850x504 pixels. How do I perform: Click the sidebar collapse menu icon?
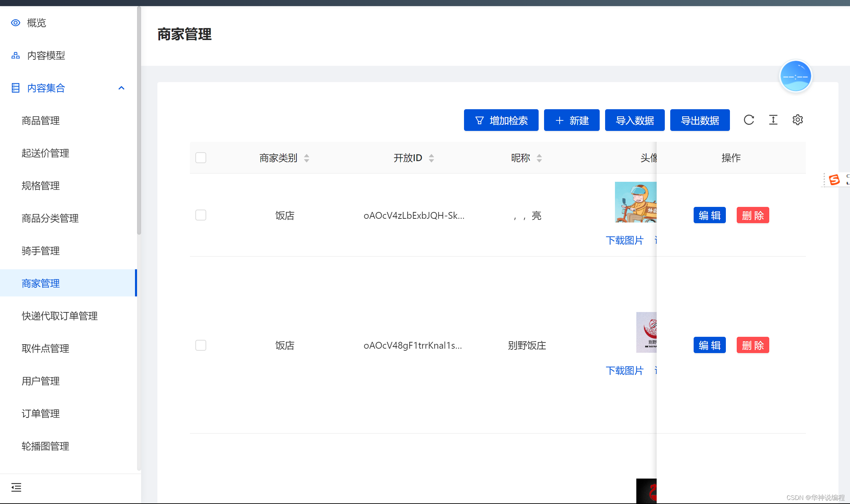click(x=16, y=487)
